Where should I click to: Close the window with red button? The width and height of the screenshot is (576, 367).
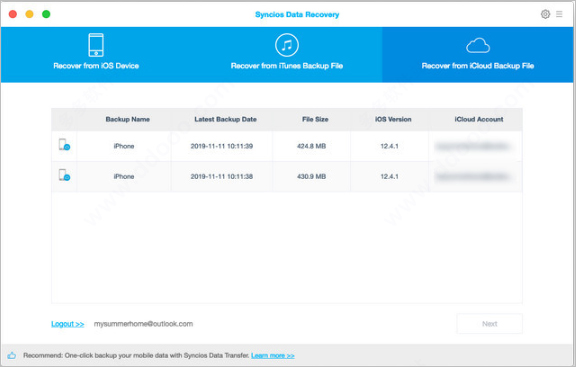click(12, 14)
